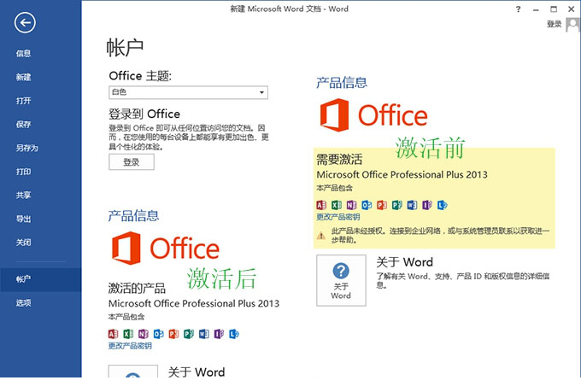Click the yellow warning triangle icon
The width and height of the screenshot is (581, 392).
pos(321,235)
